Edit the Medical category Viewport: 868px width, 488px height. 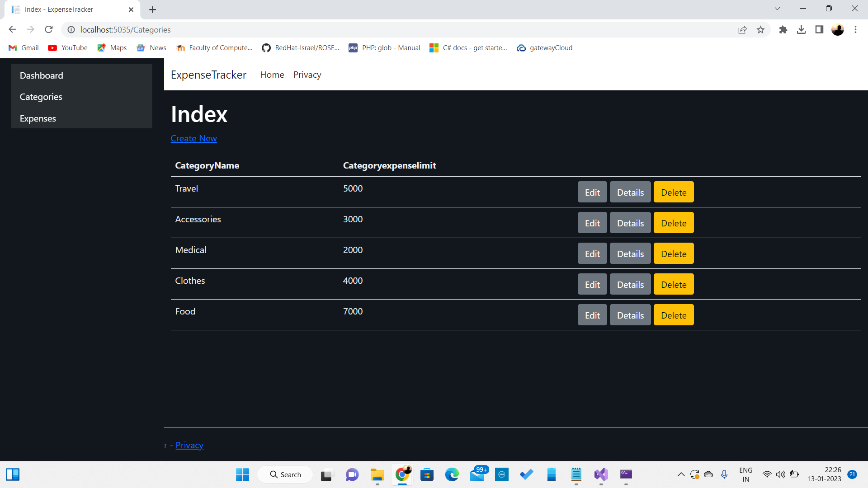click(592, 253)
